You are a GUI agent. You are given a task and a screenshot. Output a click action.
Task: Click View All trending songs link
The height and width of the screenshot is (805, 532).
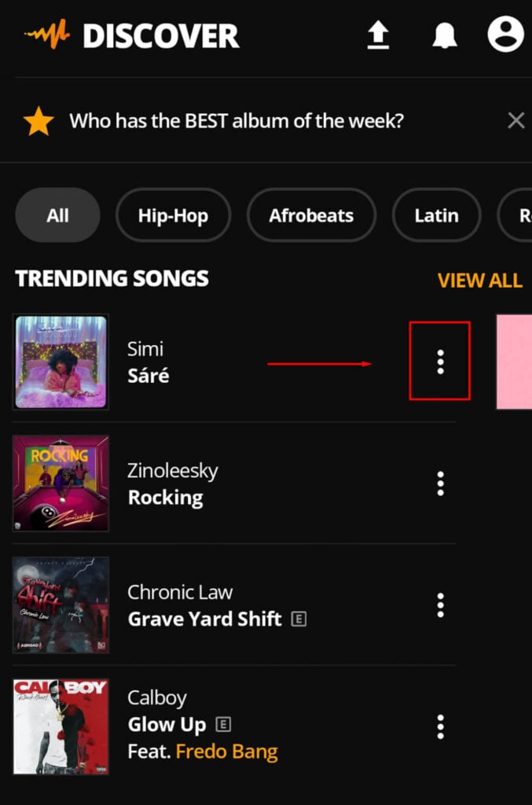[x=479, y=281]
